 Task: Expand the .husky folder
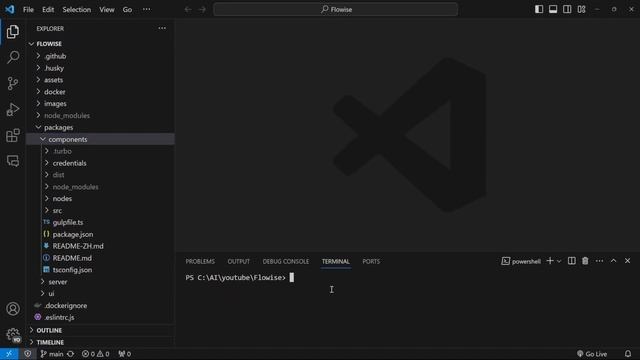click(101, 68)
